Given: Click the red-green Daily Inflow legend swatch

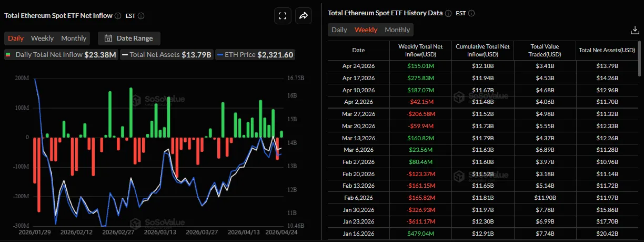Looking at the screenshot, I should 8,54.
